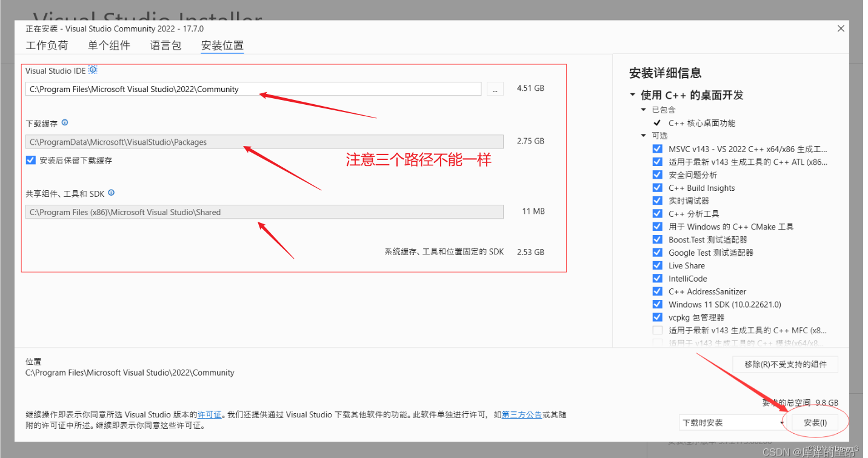Viewport: 868px width, 458px height.
Task: Click 移除(R)不受支持的组件 button
Action: coord(785,364)
